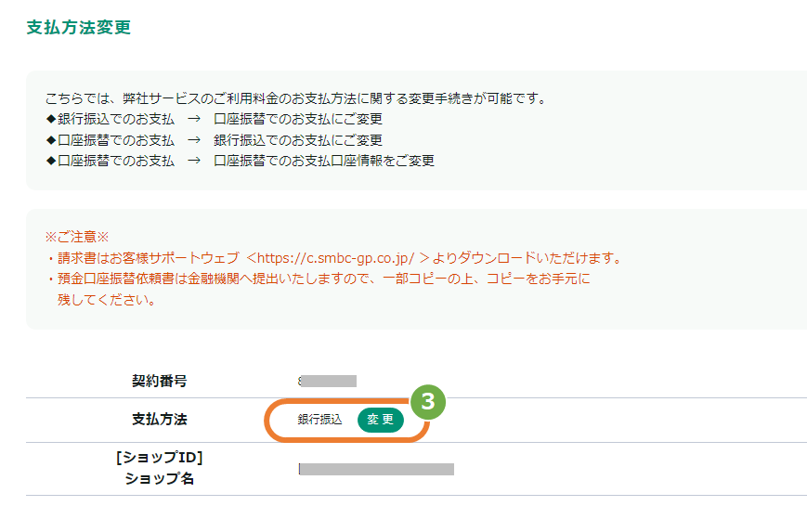Click the [ショップID] label

(160, 458)
